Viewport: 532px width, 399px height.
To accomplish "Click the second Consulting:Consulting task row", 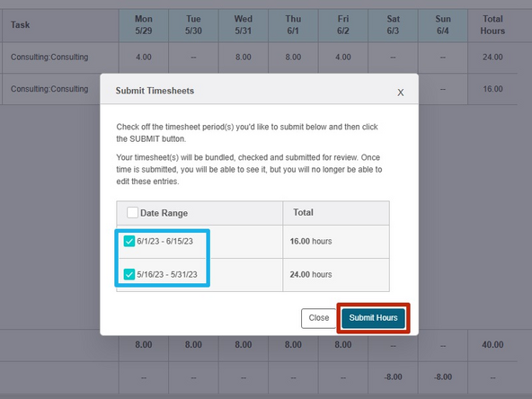I will 49,89.
